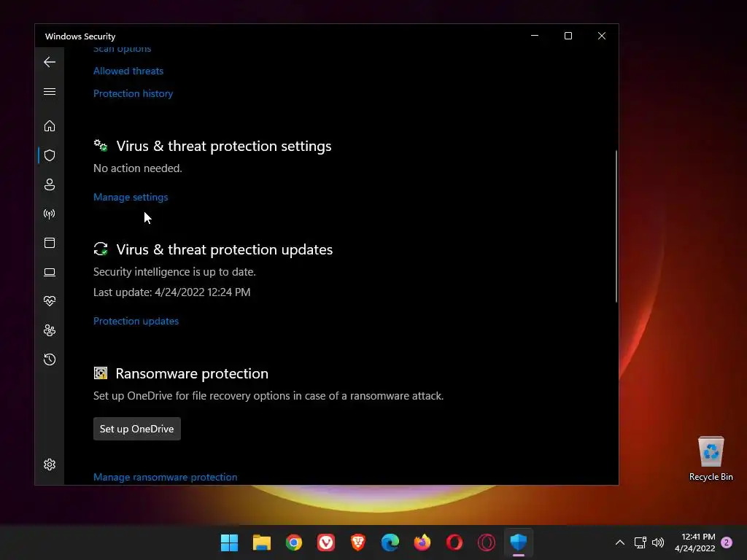Click the protection updates refresh icon
Screen dimensions: 747x560
pos(101,249)
